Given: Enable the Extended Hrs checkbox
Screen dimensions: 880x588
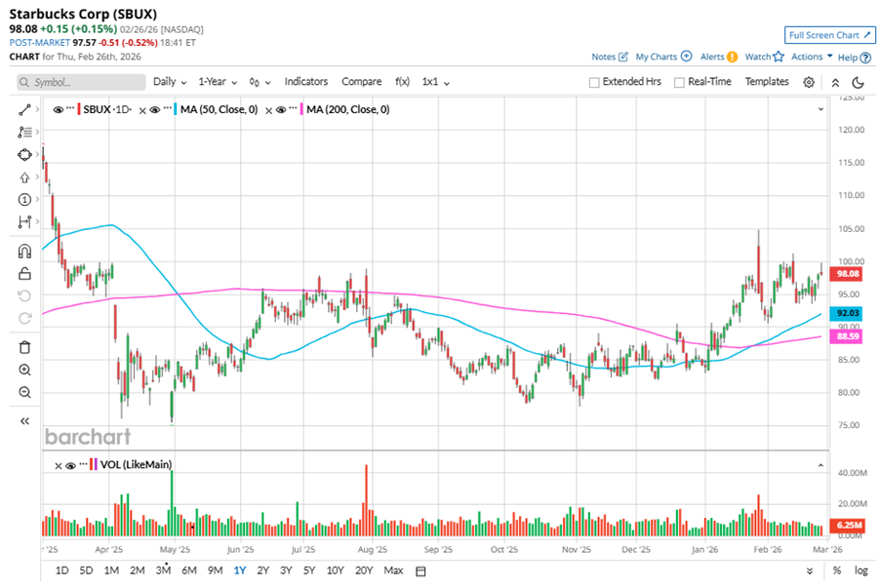Looking at the screenshot, I should pos(594,83).
